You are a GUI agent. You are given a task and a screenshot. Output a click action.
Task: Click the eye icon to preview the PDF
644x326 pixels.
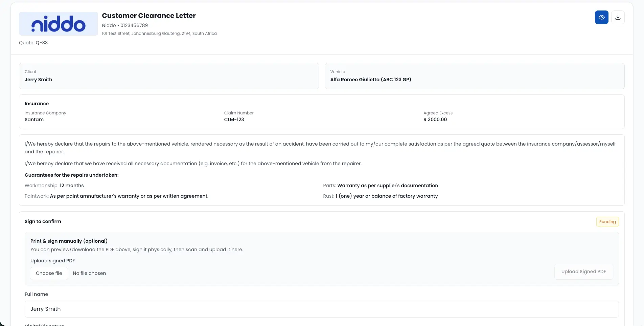[601, 17]
